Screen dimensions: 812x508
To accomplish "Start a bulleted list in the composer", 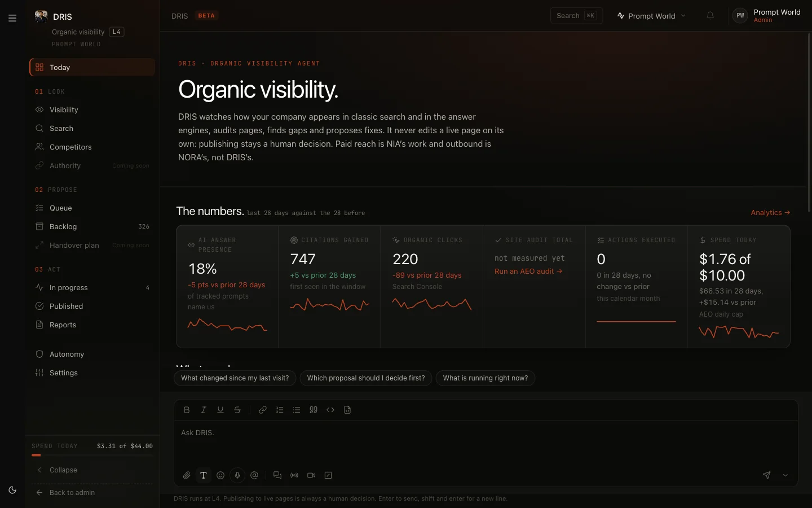I will coord(297,410).
